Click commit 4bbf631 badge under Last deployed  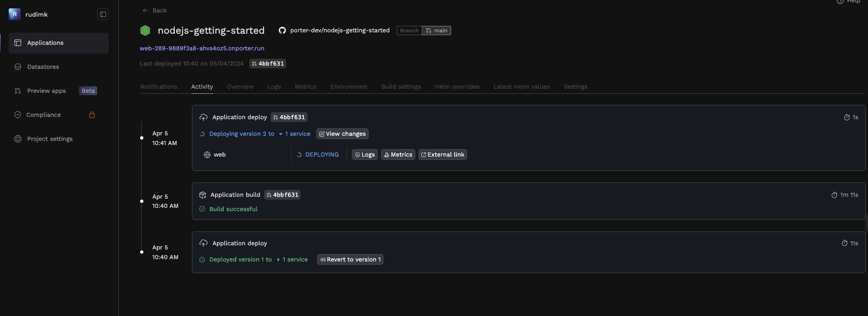tap(268, 64)
